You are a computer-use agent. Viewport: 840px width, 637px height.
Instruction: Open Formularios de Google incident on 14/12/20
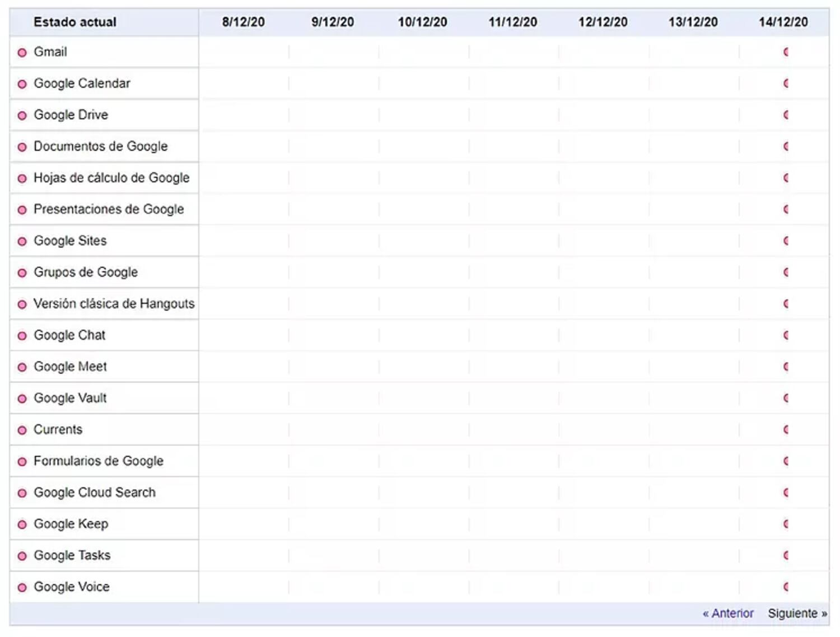pyautogui.click(x=786, y=461)
